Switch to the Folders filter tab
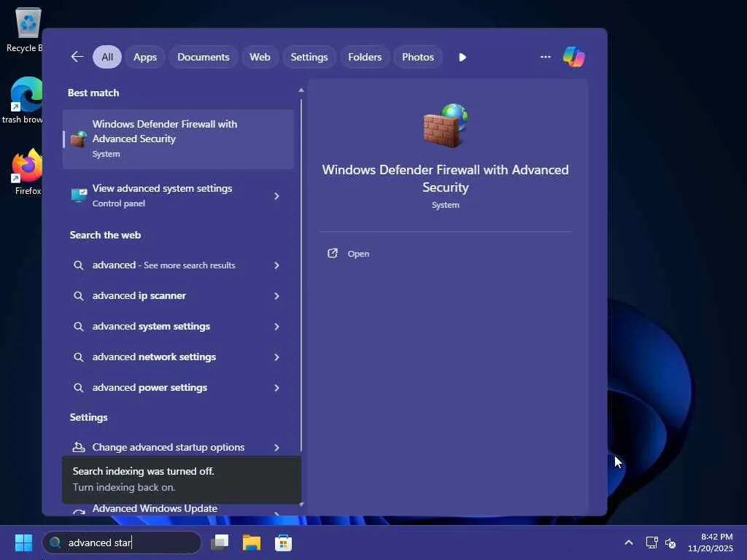Image resolution: width=747 pixels, height=560 pixels. click(x=365, y=57)
